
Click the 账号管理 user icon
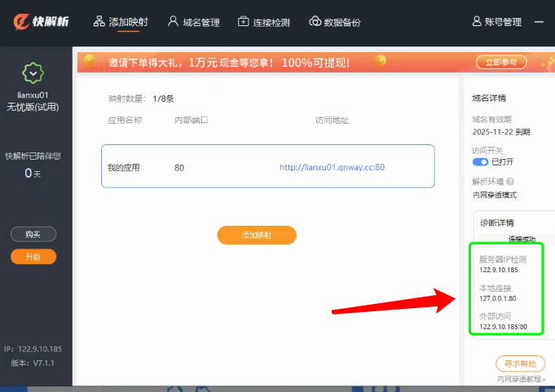click(477, 21)
